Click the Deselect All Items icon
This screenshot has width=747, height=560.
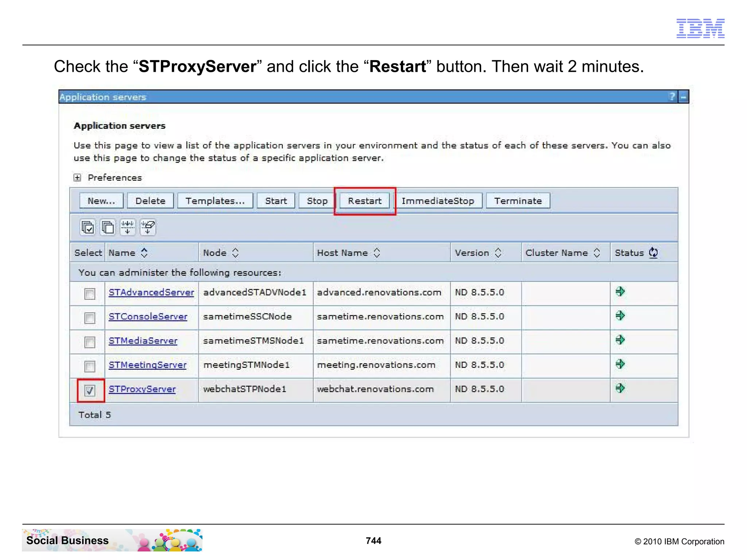coord(108,227)
